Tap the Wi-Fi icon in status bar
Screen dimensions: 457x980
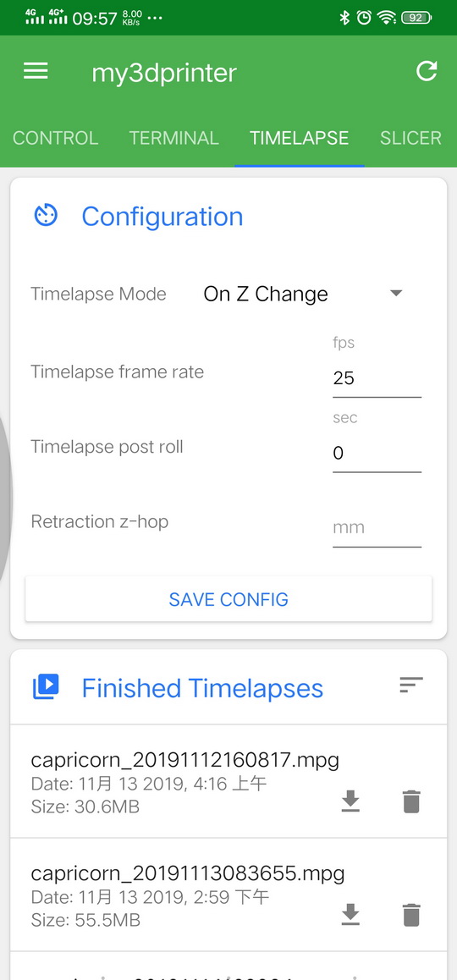tap(387, 18)
